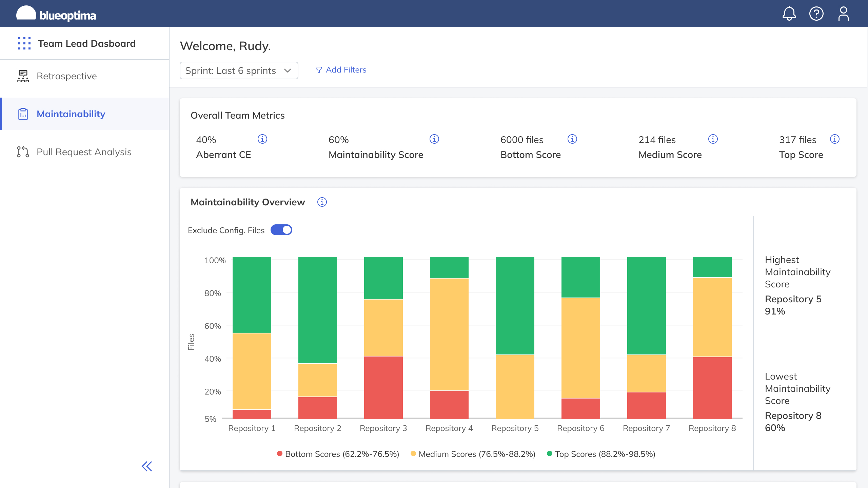Click the Maintainability panel icon
This screenshot has width=868, height=488.
(23, 114)
